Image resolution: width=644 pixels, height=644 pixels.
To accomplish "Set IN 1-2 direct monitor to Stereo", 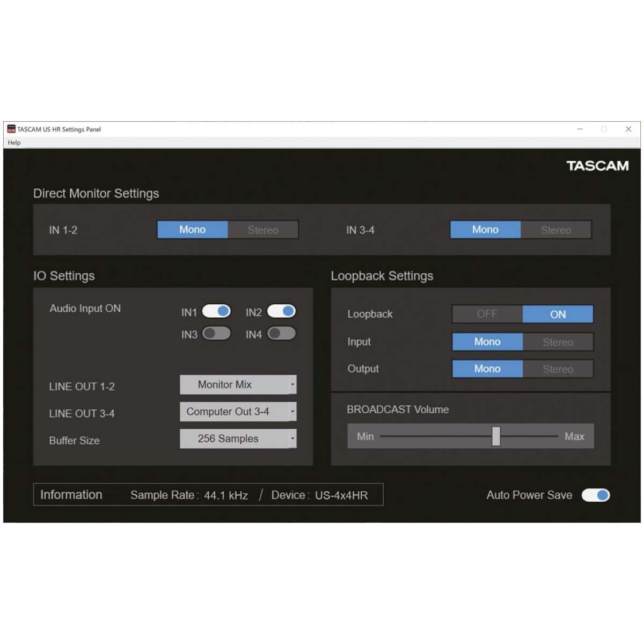I will (263, 230).
